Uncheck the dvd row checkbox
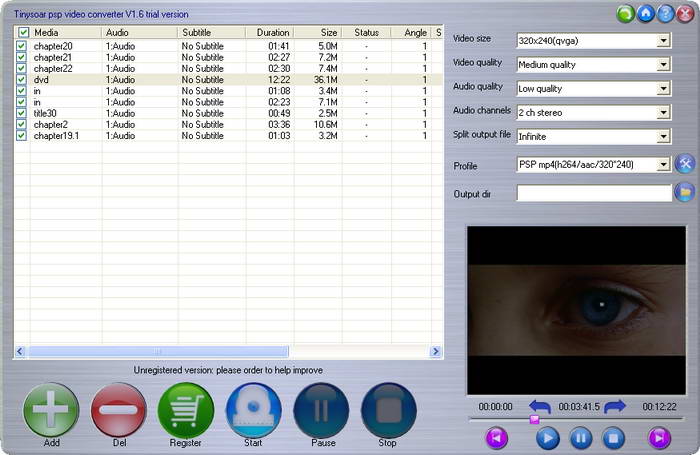The image size is (700, 455). [x=21, y=79]
